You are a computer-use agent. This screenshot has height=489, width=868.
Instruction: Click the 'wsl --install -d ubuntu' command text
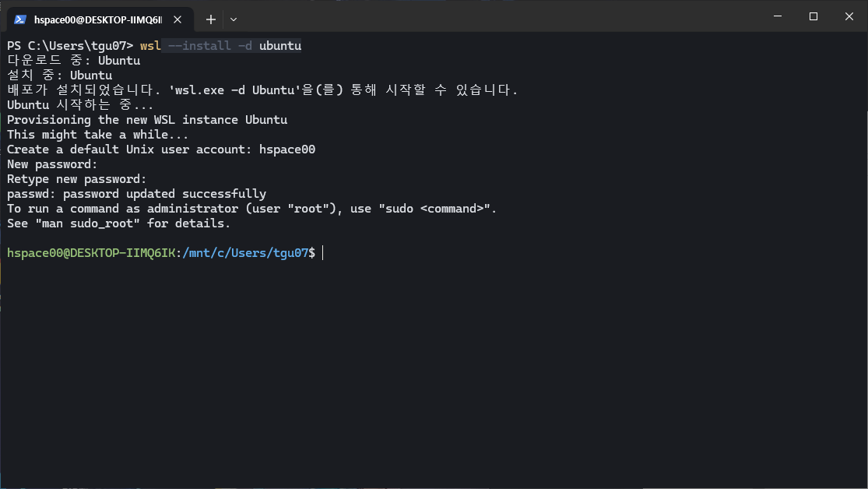(x=220, y=46)
